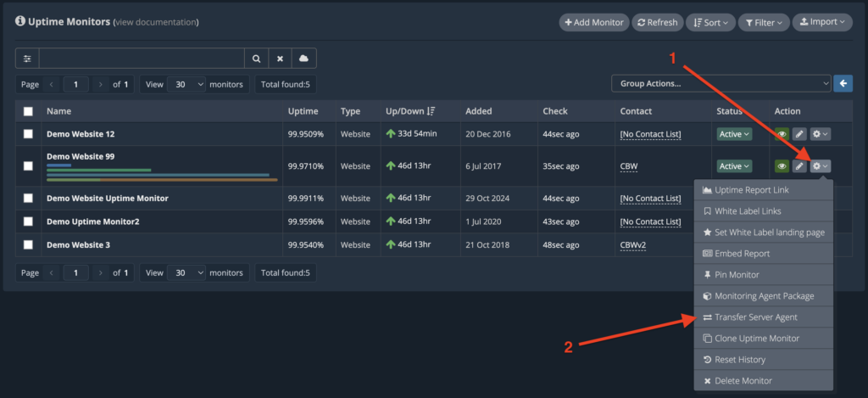
Task: Open search filter sliders icon
Action: click(27, 59)
